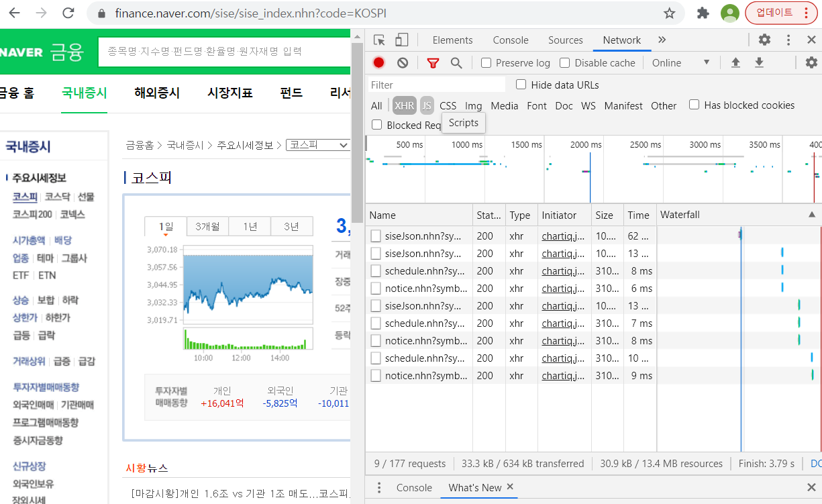Open the extensions puzzle icon

click(x=703, y=13)
